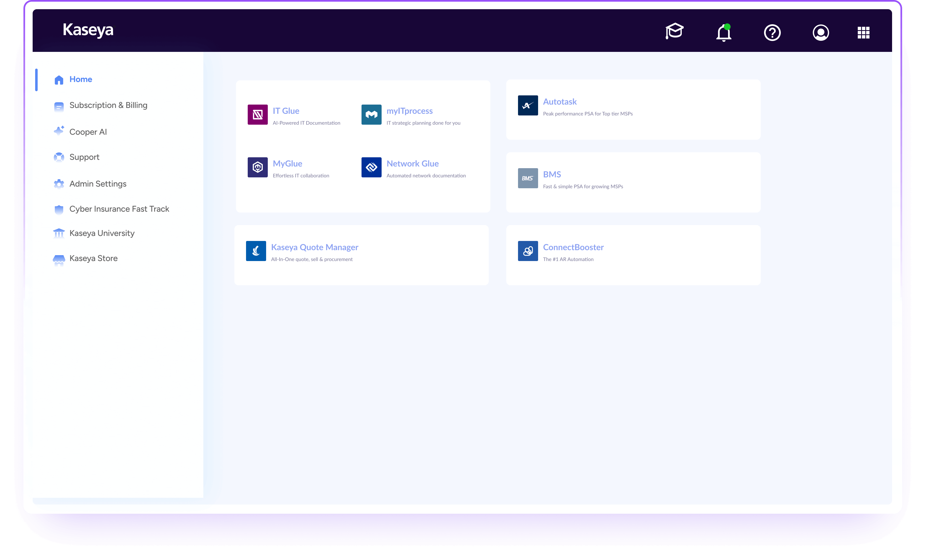Open Admin Settings

point(98,184)
